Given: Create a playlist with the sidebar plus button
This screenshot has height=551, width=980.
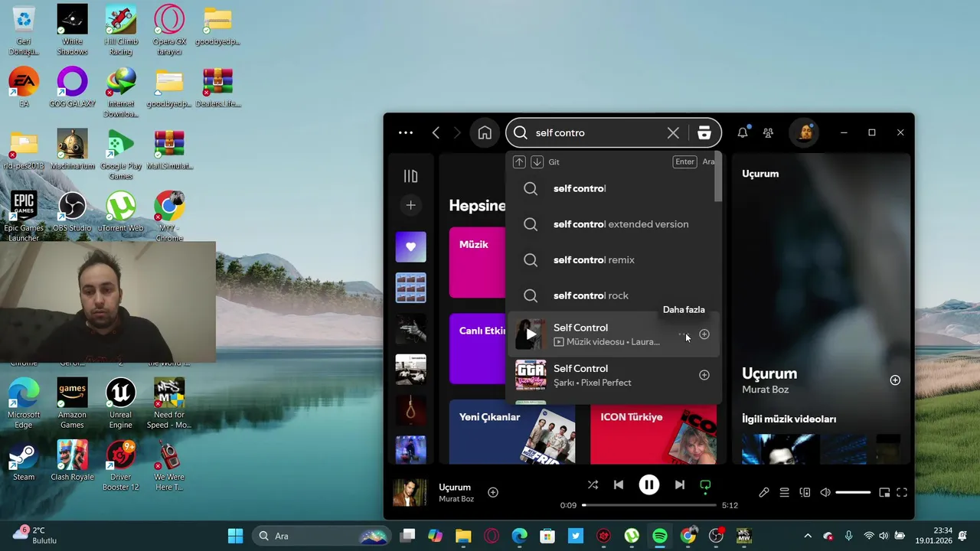Looking at the screenshot, I should click(x=410, y=205).
